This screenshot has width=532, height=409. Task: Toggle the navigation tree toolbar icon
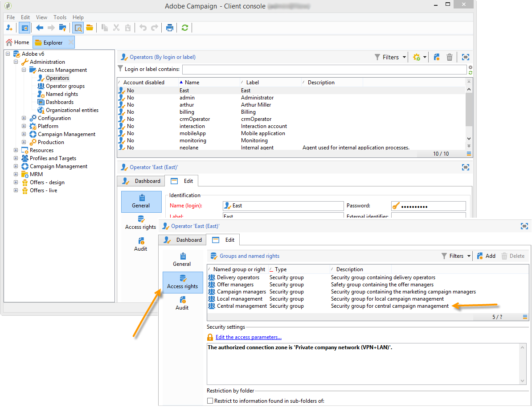click(x=25, y=28)
